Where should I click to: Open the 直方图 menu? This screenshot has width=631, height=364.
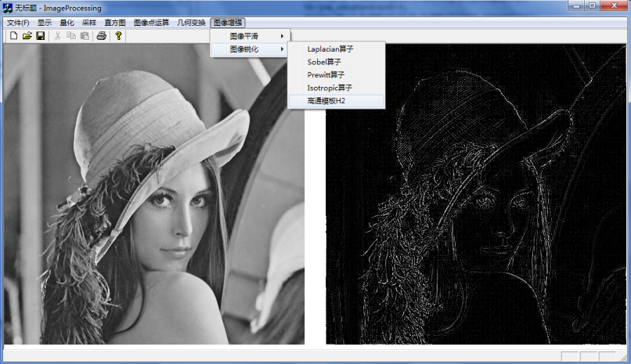coord(115,23)
